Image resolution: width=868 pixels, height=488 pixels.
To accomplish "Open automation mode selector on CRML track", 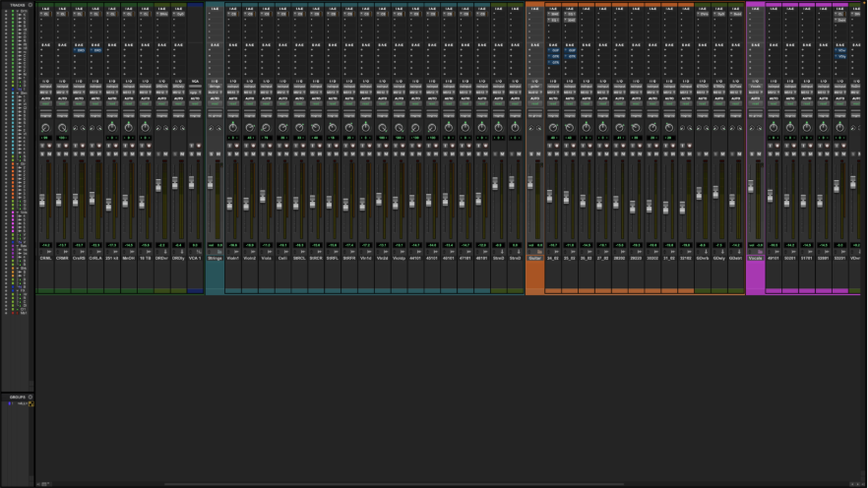I will pyautogui.click(x=45, y=103).
